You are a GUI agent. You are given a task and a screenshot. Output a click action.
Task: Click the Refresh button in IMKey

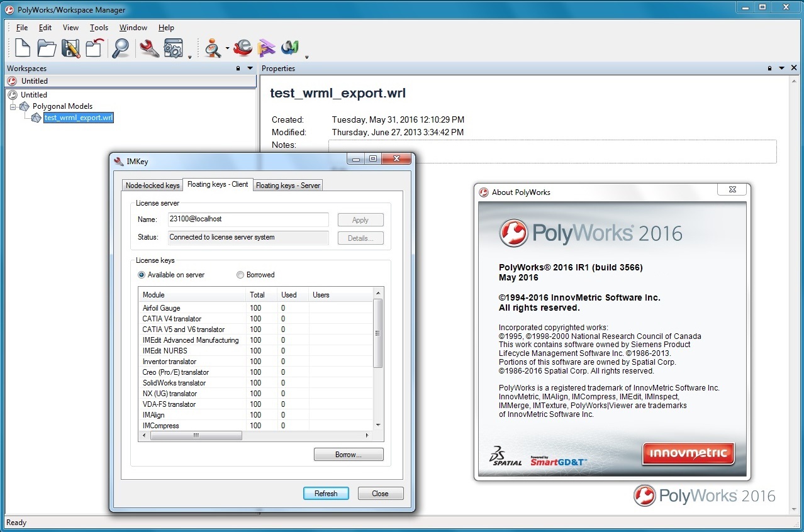point(326,494)
